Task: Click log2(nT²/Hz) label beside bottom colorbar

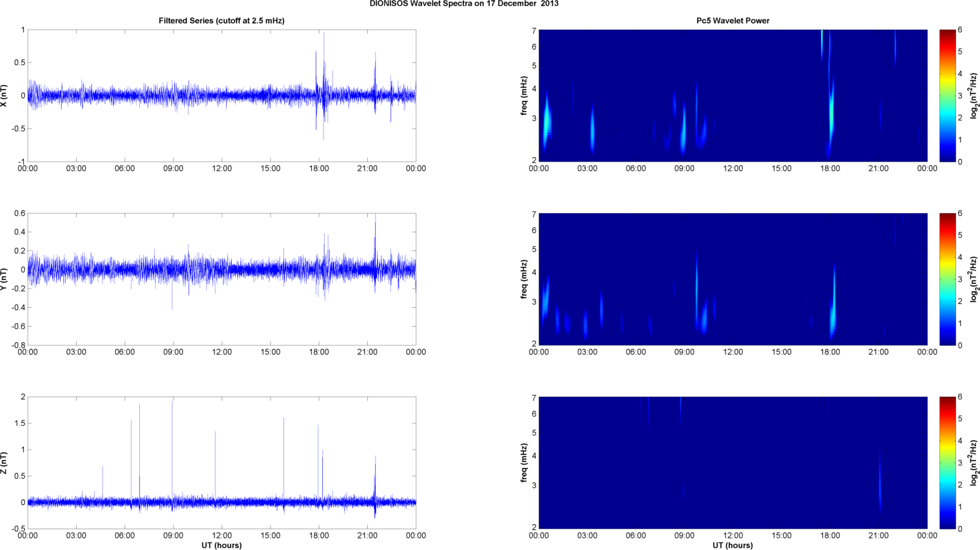Action: 975,462
